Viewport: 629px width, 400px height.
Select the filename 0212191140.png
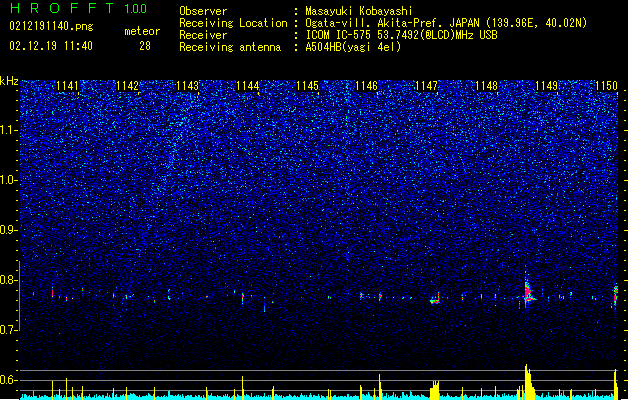tap(51, 26)
